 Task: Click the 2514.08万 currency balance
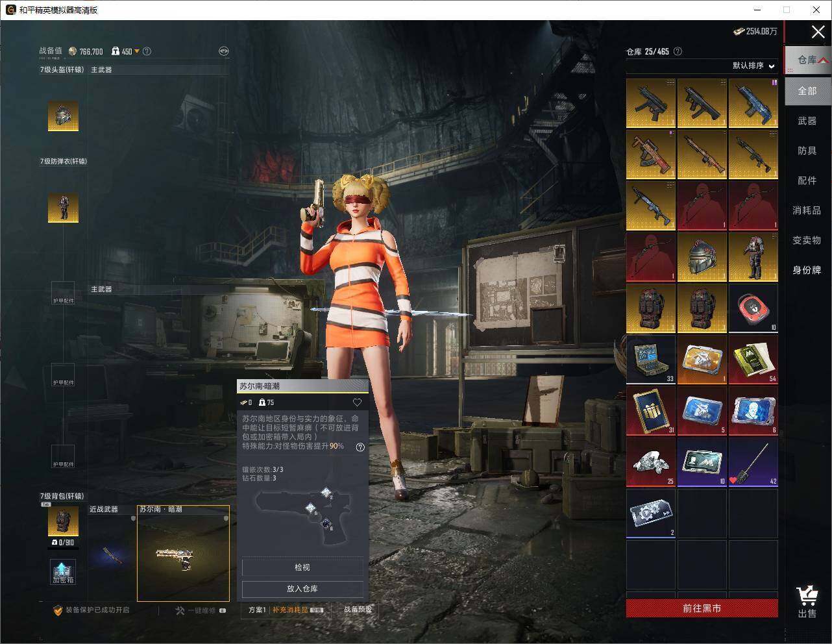coord(755,31)
